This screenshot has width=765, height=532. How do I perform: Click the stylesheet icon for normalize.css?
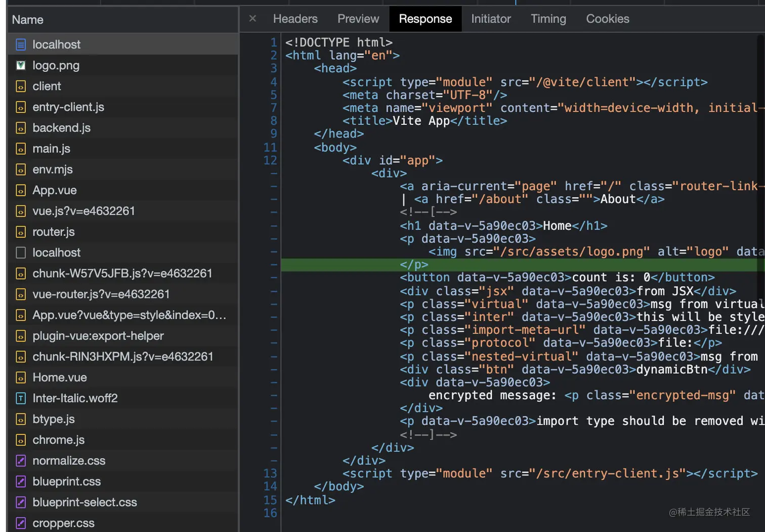pos(21,461)
